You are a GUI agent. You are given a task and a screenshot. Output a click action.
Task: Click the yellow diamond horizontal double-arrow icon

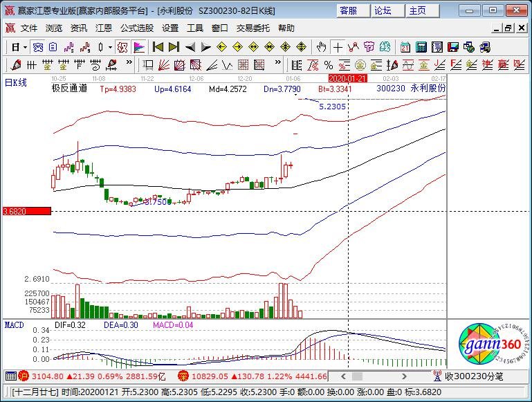253,47
